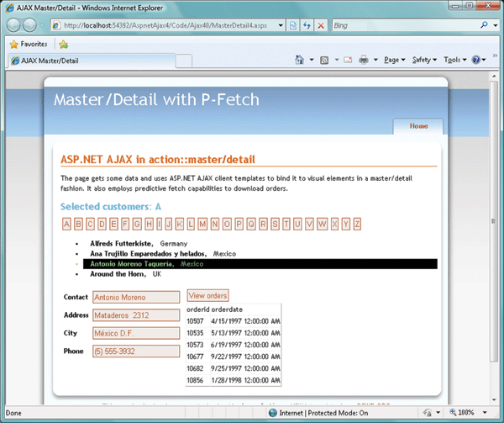The height and width of the screenshot is (423, 504).
Task: Click the scrollbar up arrow
Action: [x=493, y=76]
